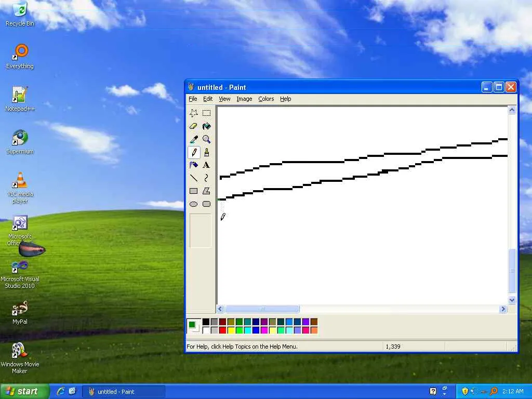
Task: Choose the dark gray swatch
Action: [x=215, y=322]
